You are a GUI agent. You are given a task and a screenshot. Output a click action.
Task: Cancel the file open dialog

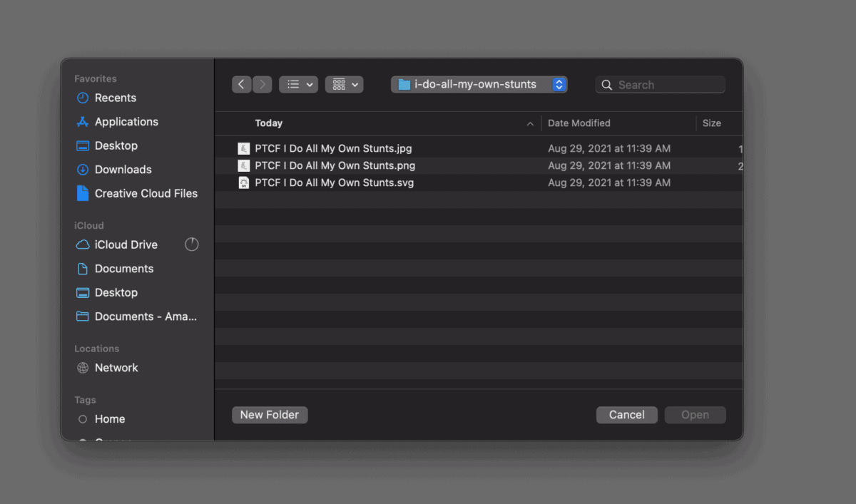tap(626, 415)
